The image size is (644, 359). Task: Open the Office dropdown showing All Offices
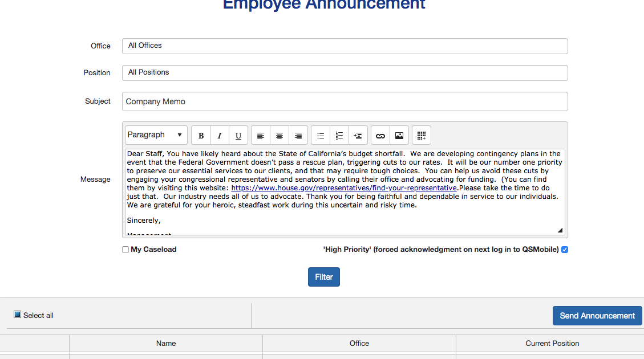(x=345, y=46)
